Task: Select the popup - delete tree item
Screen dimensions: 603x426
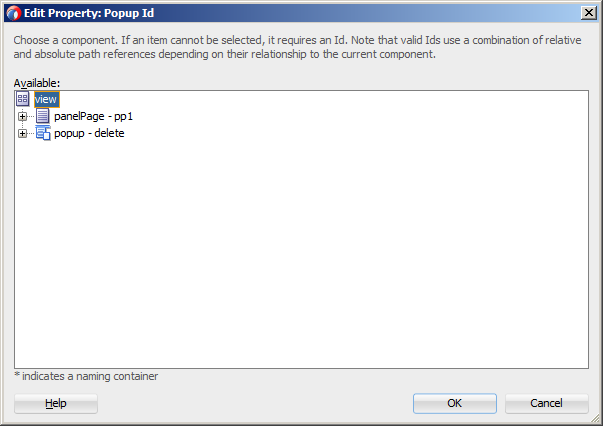Action: 89,133
